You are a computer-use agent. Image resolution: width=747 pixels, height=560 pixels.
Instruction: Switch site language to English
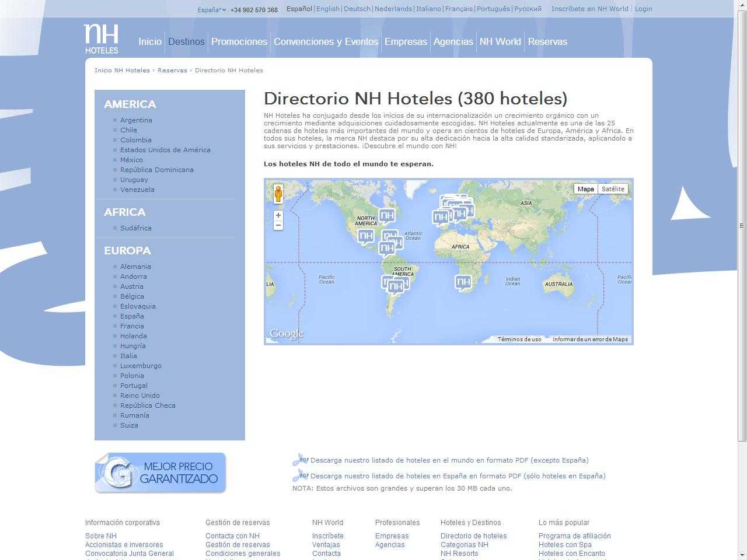327,9
